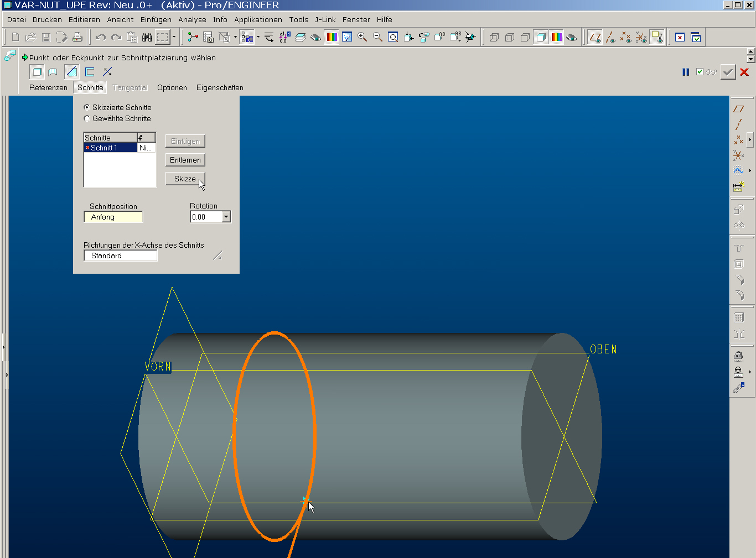Click the printer icon in the toolbar
The image size is (756, 558).
pos(77,37)
